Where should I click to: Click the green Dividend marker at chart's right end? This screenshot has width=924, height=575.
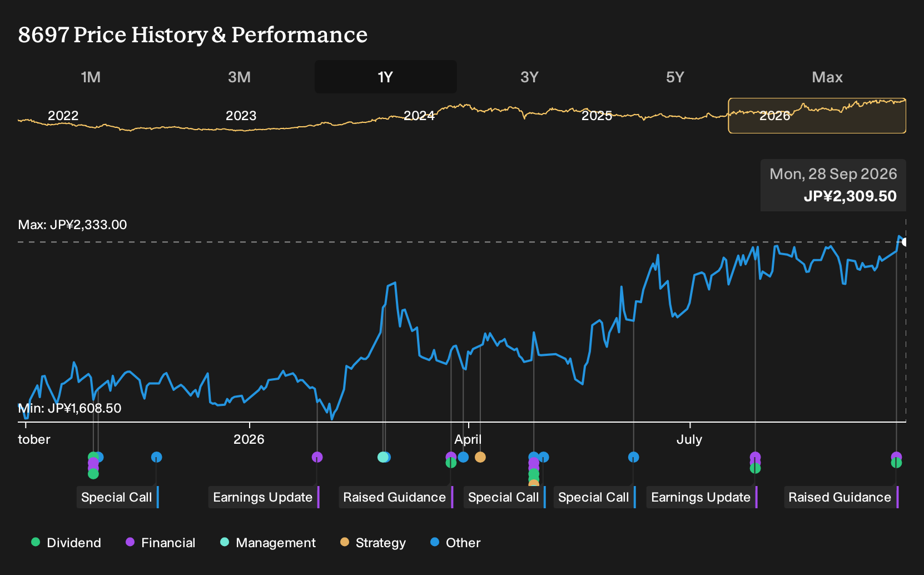pos(896,463)
